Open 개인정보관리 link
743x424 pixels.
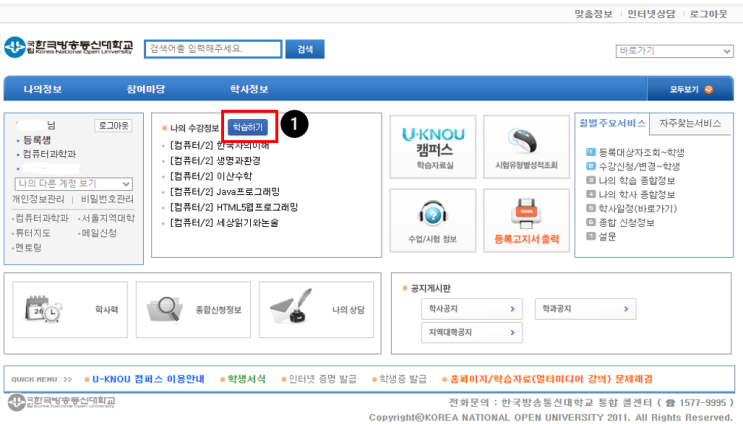[38, 199]
